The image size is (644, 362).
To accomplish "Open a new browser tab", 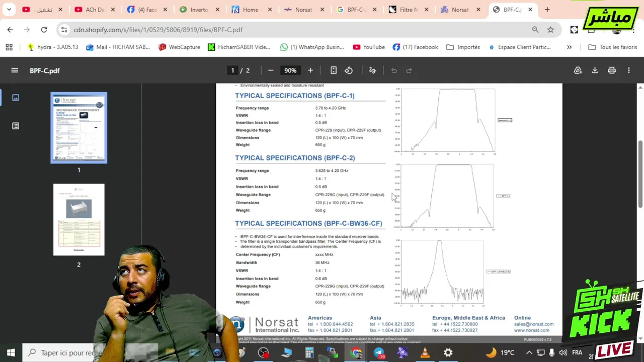I will tap(547, 10).
